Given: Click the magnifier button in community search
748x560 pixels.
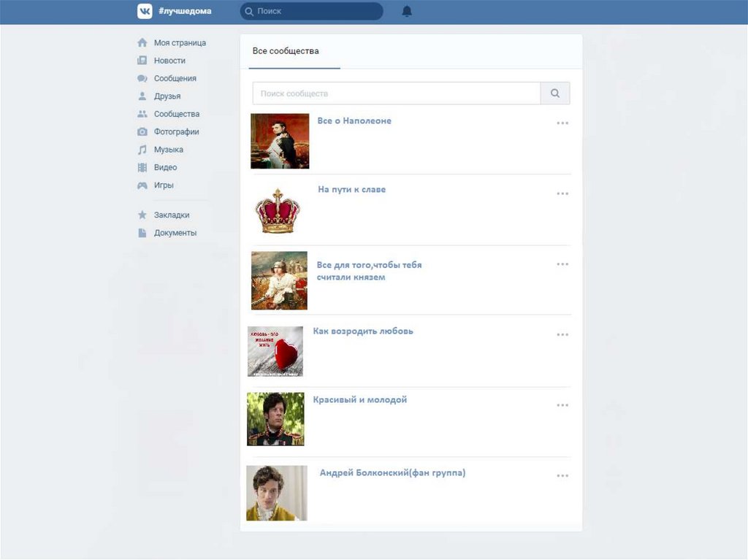Looking at the screenshot, I should tap(555, 93).
